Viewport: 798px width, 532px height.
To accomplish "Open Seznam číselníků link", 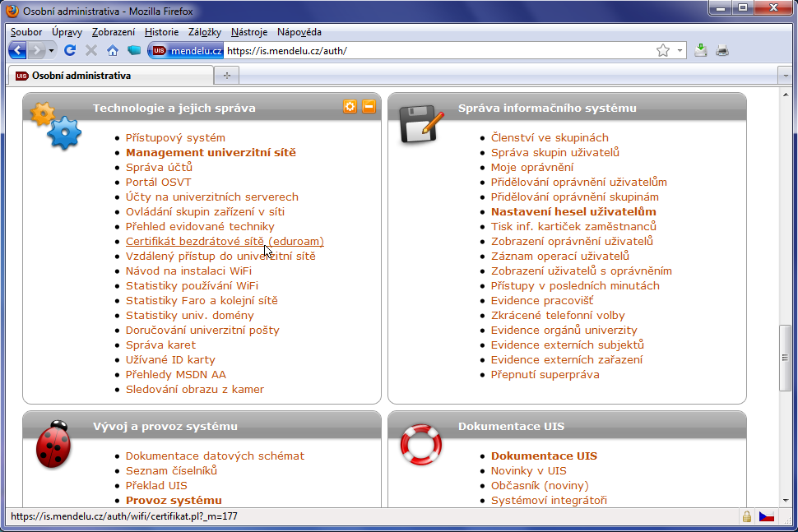I will coord(171,471).
